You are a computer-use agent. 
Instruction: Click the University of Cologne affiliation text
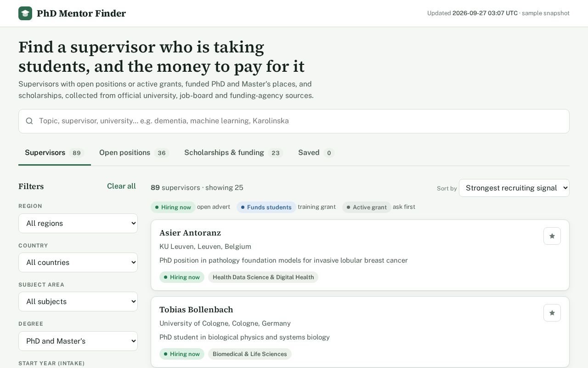pos(225,323)
